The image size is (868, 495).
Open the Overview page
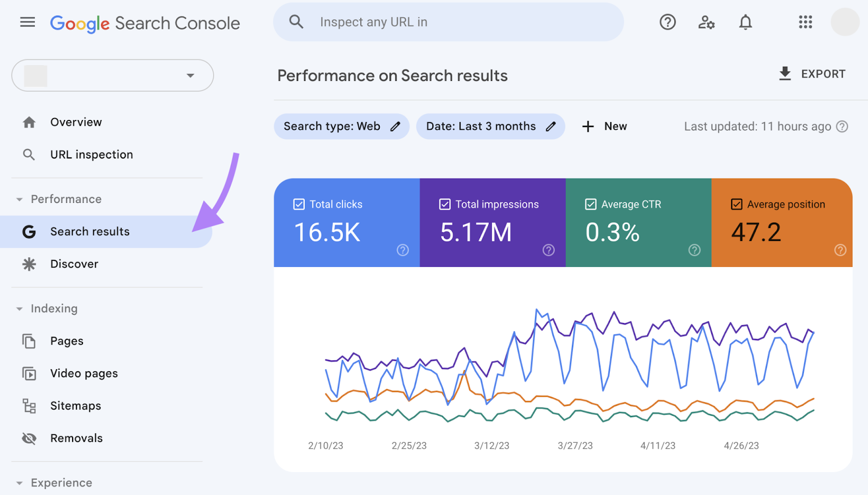click(x=76, y=122)
